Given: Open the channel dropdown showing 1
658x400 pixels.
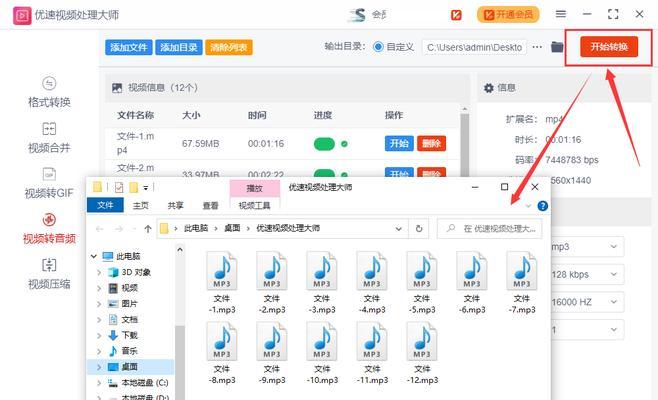Looking at the screenshot, I should [586, 330].
